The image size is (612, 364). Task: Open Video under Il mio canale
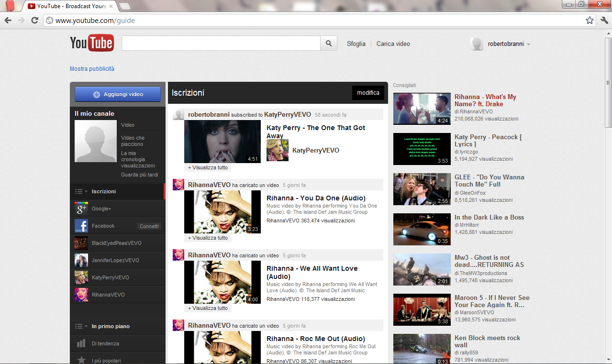tap(128, 125)
